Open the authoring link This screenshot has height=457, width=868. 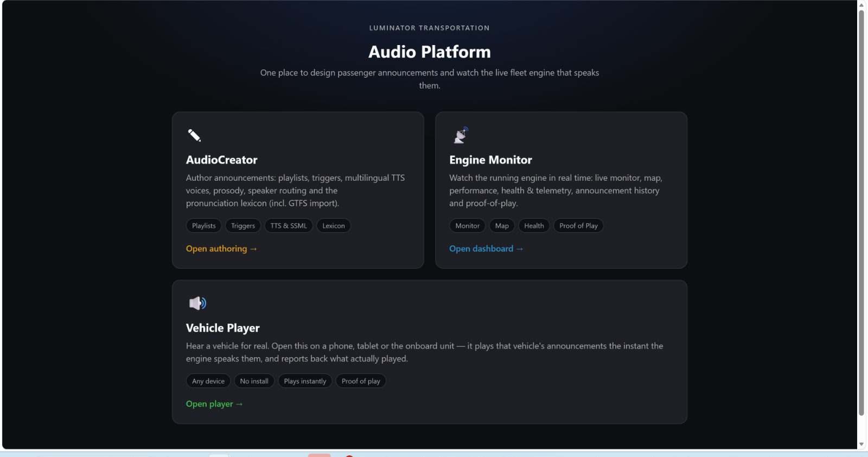[x=221, y=249]
